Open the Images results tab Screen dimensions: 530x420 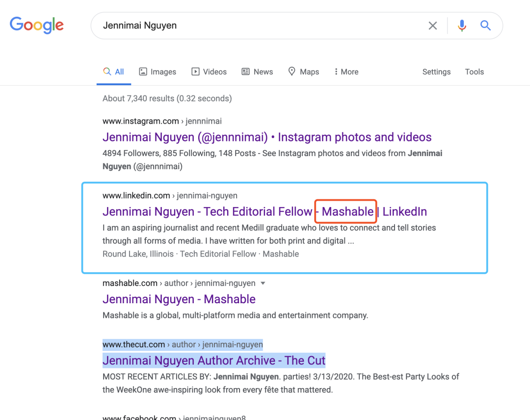coord(158,72)
